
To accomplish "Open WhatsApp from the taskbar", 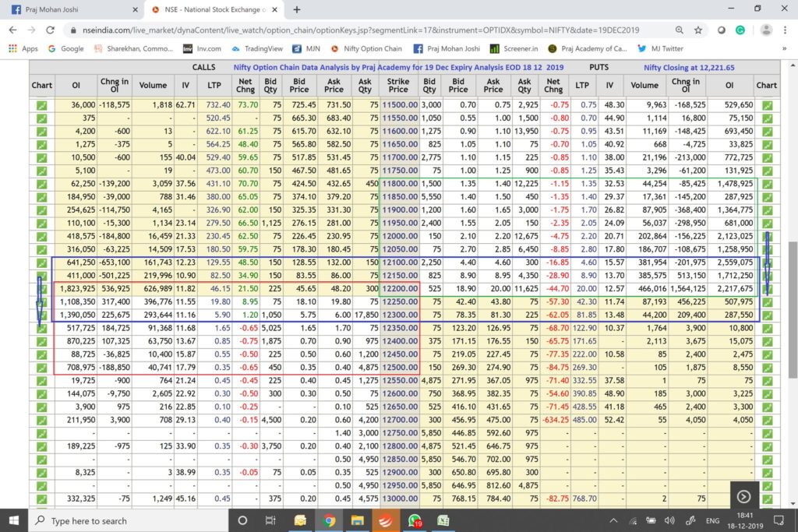I will 414,520.
